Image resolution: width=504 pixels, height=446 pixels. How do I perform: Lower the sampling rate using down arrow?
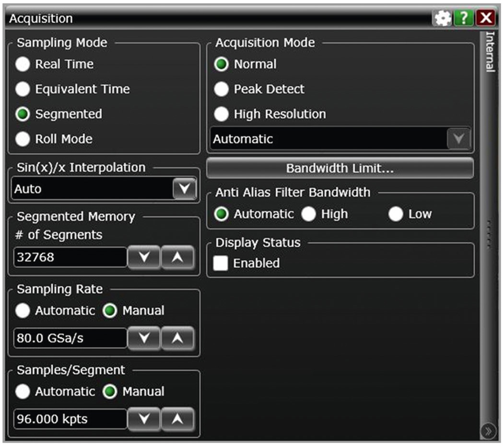click(x=143, y=339)
